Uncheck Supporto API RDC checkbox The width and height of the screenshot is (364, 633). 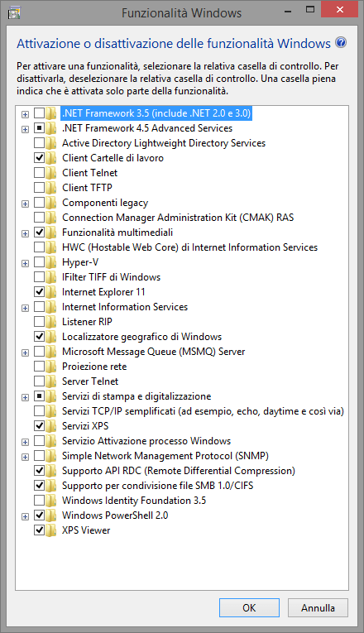(x=39, y=471)
